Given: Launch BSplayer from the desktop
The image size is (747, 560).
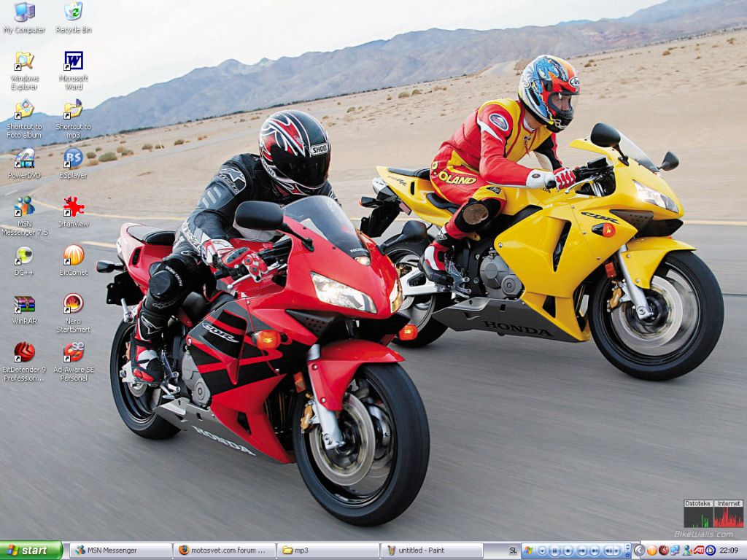Looking at the screenshot, I should click(74, 163).
